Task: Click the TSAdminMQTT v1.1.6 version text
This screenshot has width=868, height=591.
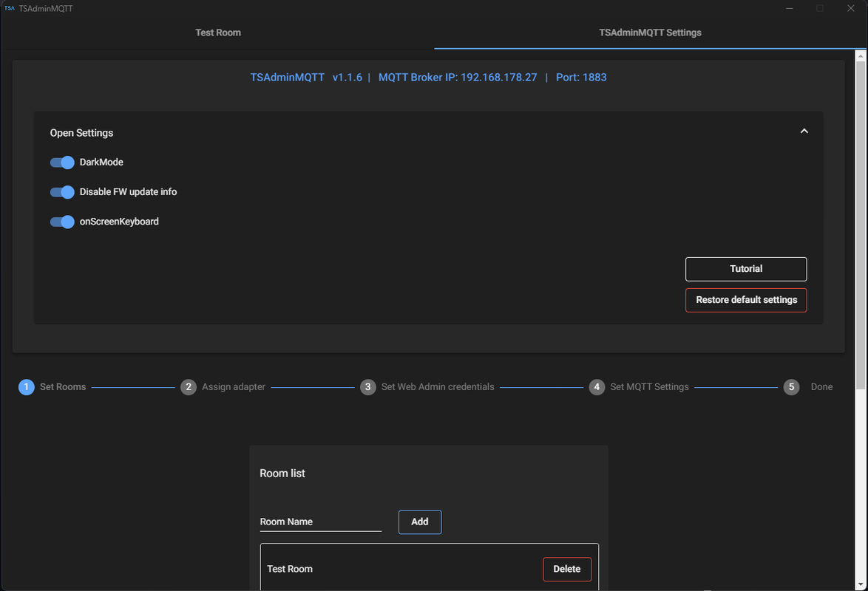Action: tap(306, 78)
